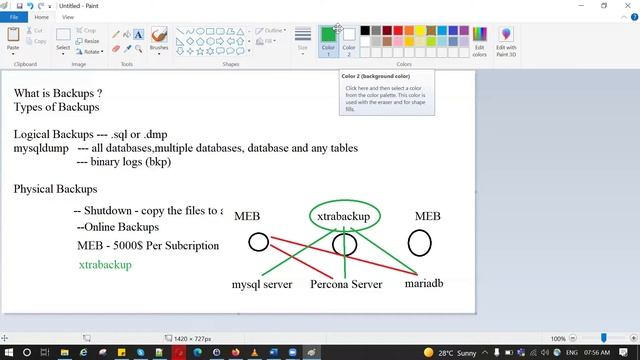Choose the Diamond shape
The height and width of the screenshot is (360, 640).
190,41
